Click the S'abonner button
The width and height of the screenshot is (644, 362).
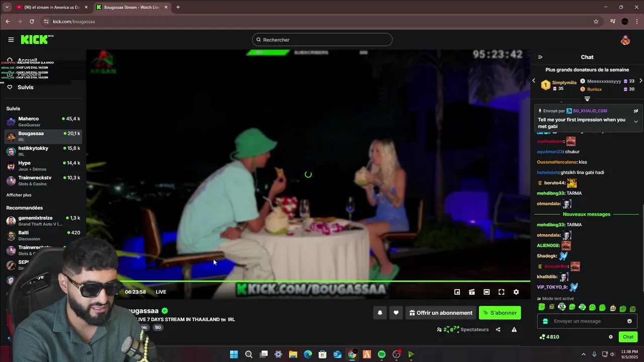click(500, 313)
